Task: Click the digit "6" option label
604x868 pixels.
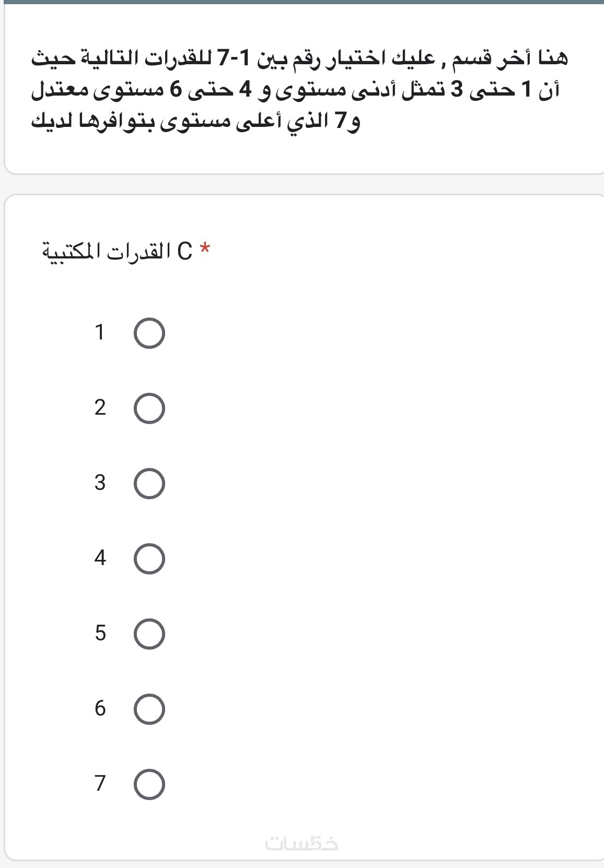Action: [100, 708]
